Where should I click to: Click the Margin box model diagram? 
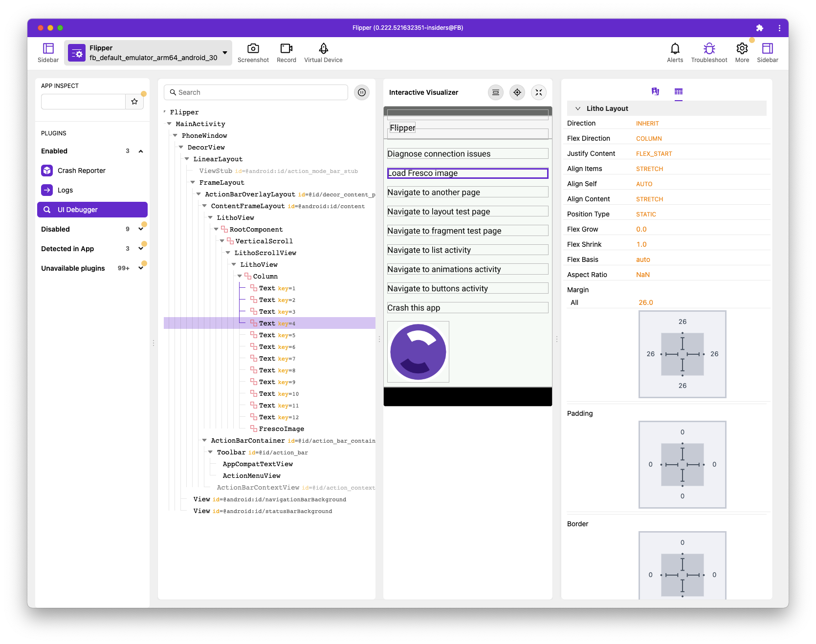coord(682,354)
